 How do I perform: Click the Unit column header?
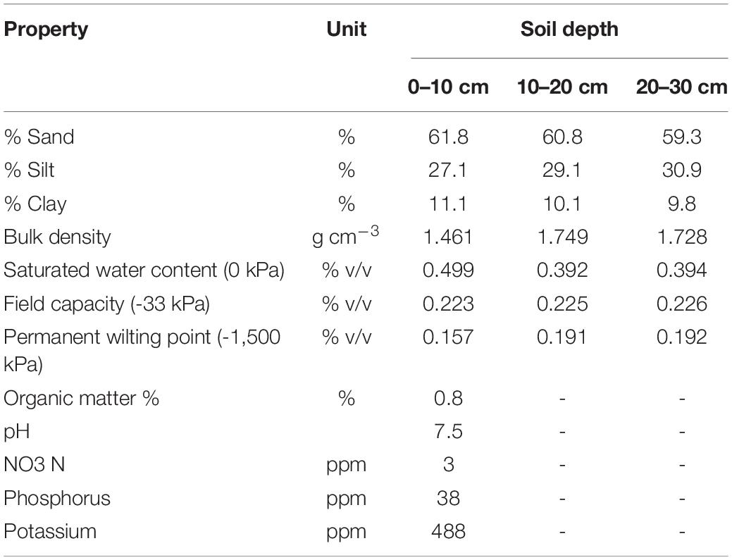pos(347,29)
